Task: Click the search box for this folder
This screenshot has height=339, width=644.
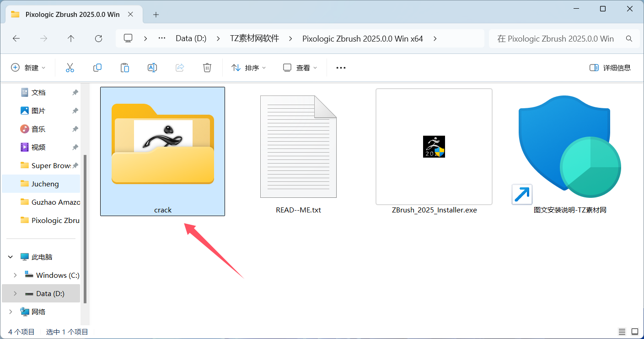Action: [x=564, y=39]
